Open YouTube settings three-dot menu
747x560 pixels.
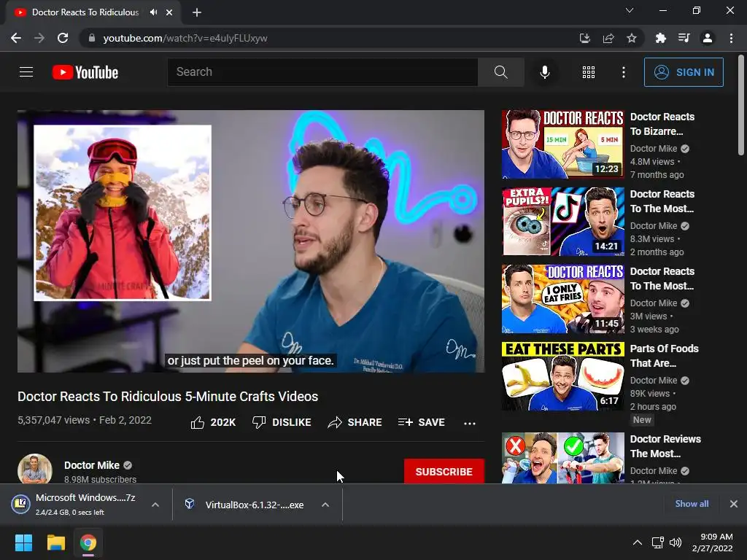pyautogui.click(x=623, y=72)
